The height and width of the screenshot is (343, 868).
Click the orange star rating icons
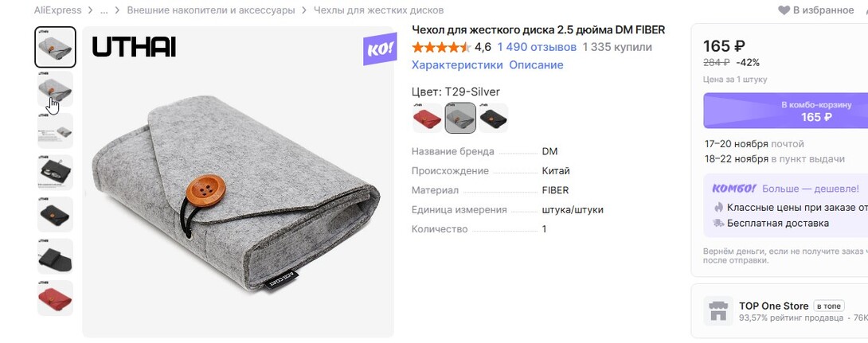[x=442, y=47]
